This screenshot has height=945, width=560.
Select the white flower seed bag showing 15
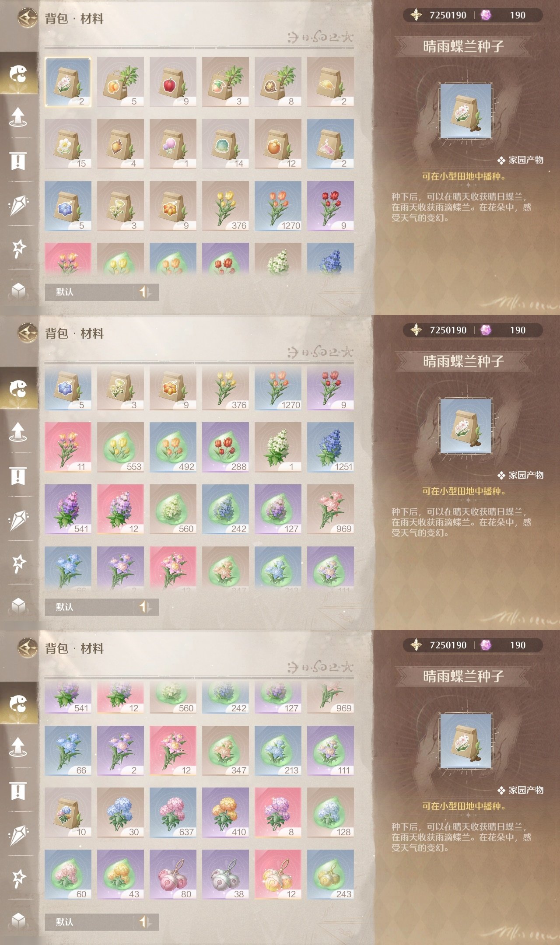click(68, 144)
